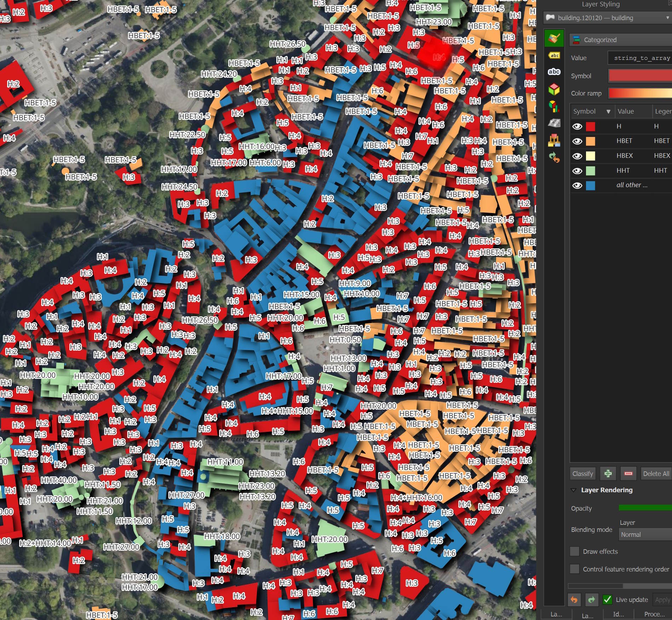Uncheck the Live update checkbox
This screenshot has width=672, height=620.
[x=607, y=599]
